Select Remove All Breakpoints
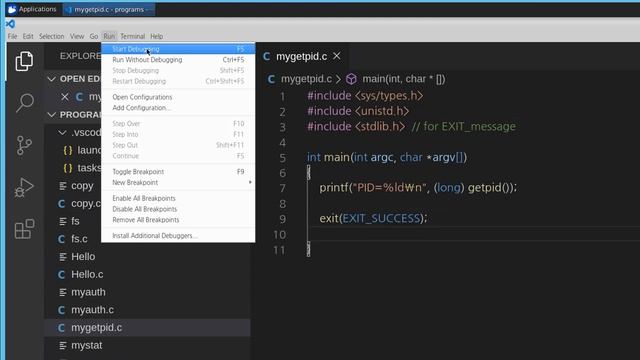 178,220
